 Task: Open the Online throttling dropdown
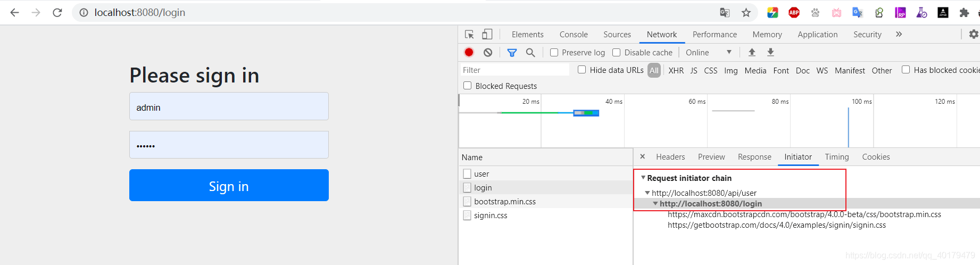pyautogui.click(x=708, y=52)
